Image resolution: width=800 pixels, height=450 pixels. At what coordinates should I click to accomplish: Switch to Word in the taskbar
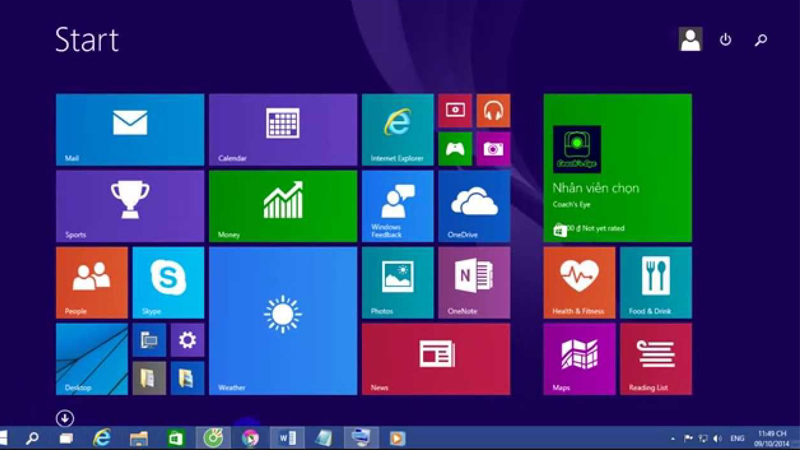(287, 438)
